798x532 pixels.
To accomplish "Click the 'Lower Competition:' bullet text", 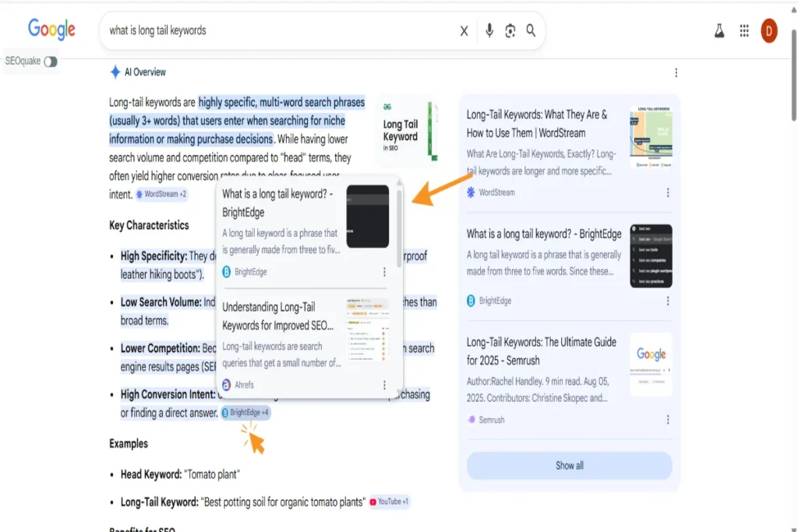I will click(161, 348).
